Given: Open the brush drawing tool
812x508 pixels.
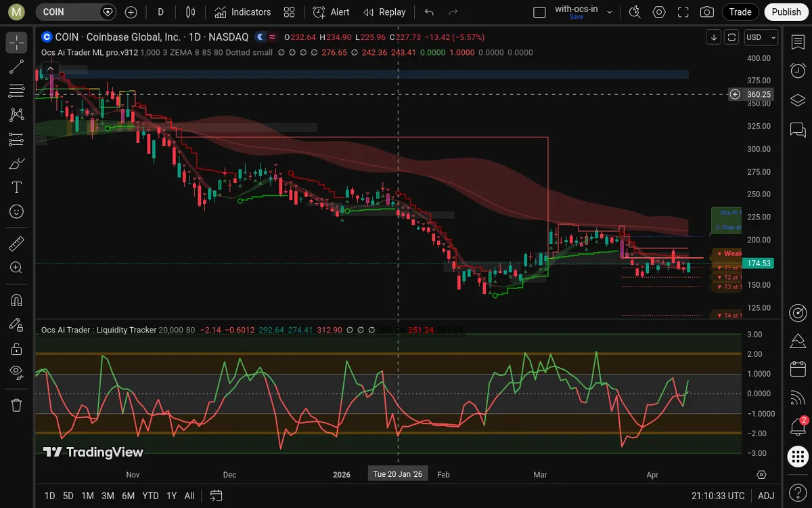Looking at the screenshot, I should click(x=17, y=163).
